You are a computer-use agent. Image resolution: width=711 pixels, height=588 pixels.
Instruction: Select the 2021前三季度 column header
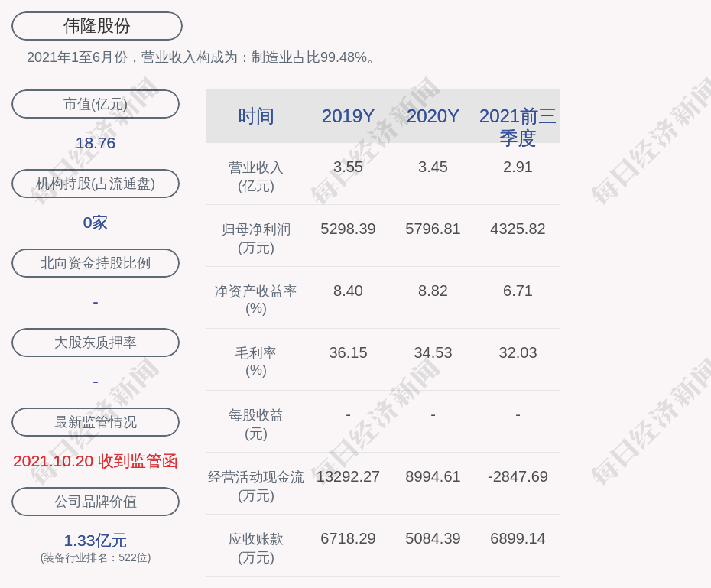point(518,127)
